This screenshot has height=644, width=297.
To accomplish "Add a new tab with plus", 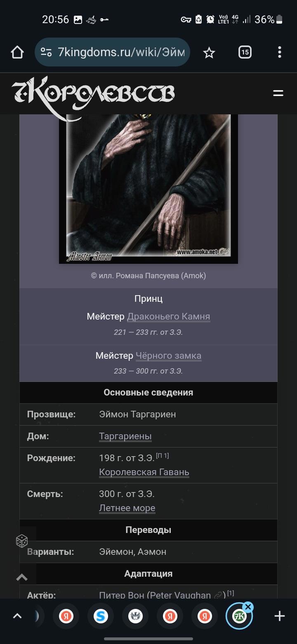I will [280, 616].
